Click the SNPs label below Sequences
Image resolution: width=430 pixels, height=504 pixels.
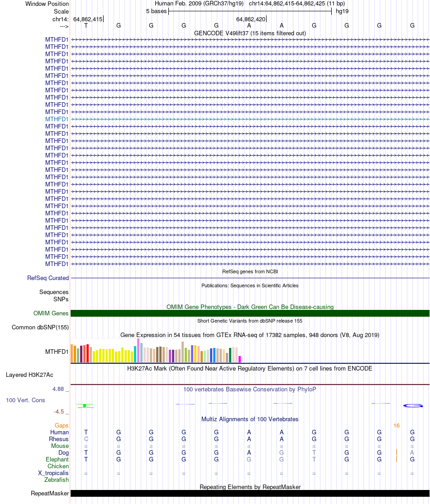61,299
